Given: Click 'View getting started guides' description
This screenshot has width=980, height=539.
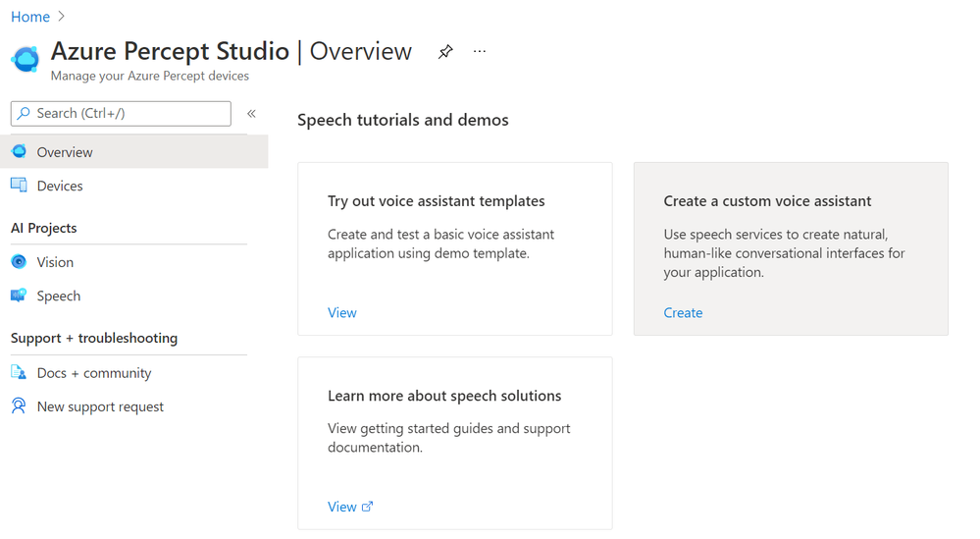Looking at the screenshot, I should coord(448,438).
